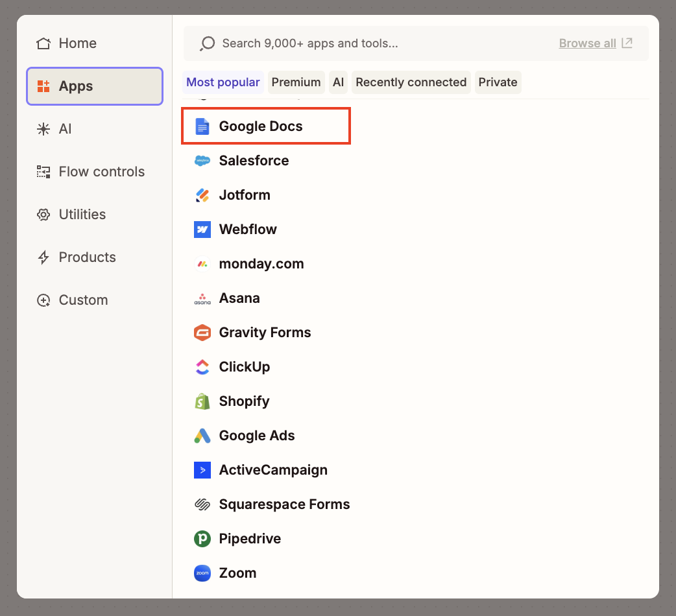The height and width of the screenshot is (616, 676).
Task: Click the Utilities gear icon
Action: tap(43, 215)
